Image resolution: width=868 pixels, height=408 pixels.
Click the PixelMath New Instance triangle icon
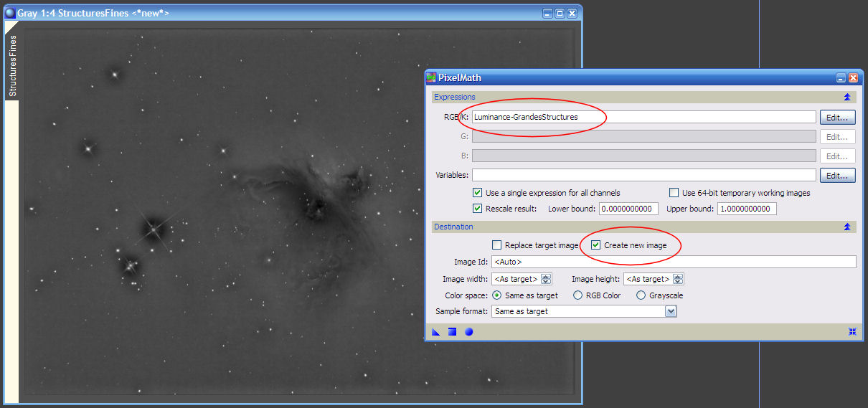click(x=435, y=331)
